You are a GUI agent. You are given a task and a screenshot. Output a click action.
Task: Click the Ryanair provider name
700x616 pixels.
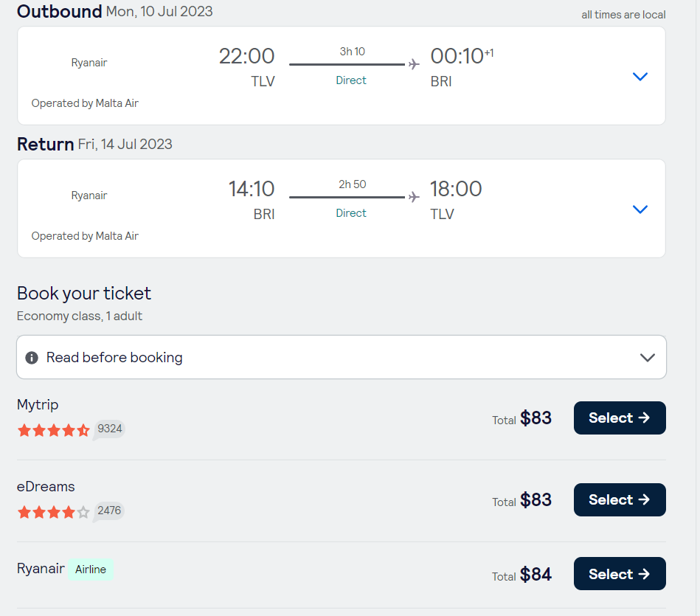41,569
